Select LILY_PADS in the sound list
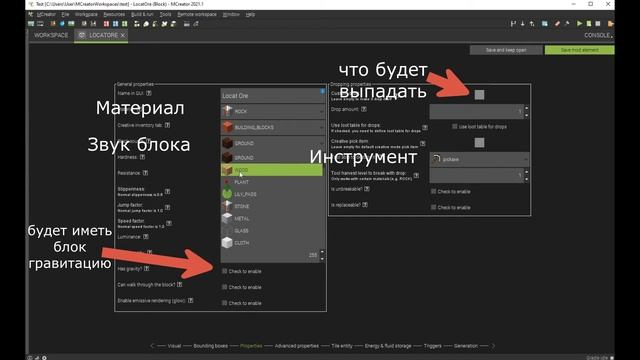 pyautogui.click(x=272, y=194)
